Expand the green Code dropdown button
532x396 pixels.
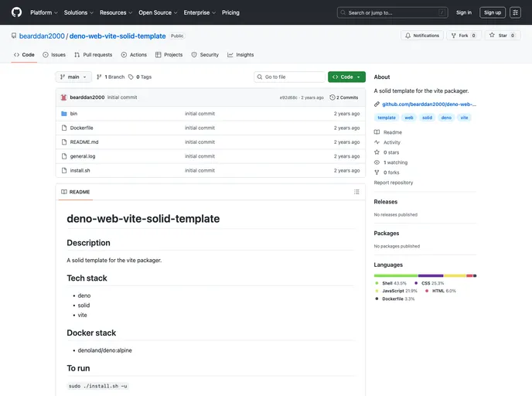[x=346, y=77]
